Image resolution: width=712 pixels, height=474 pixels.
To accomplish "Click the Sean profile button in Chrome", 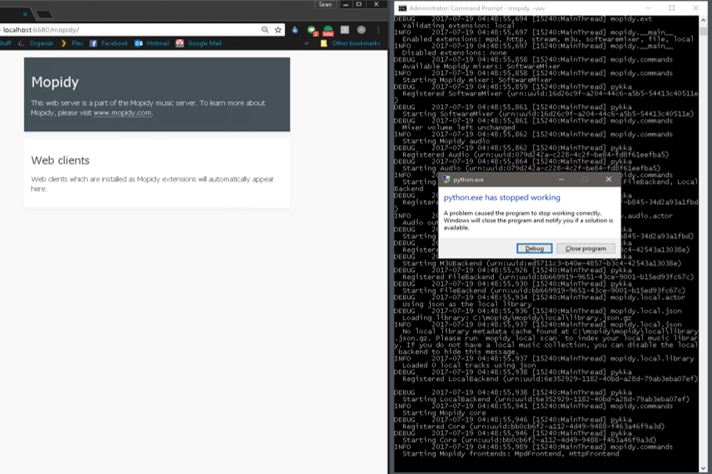I will [x=325, y=5].
